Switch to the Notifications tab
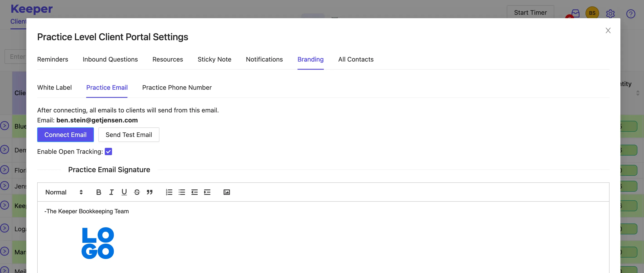Screen dimensions: 644x273 [264, 59]
